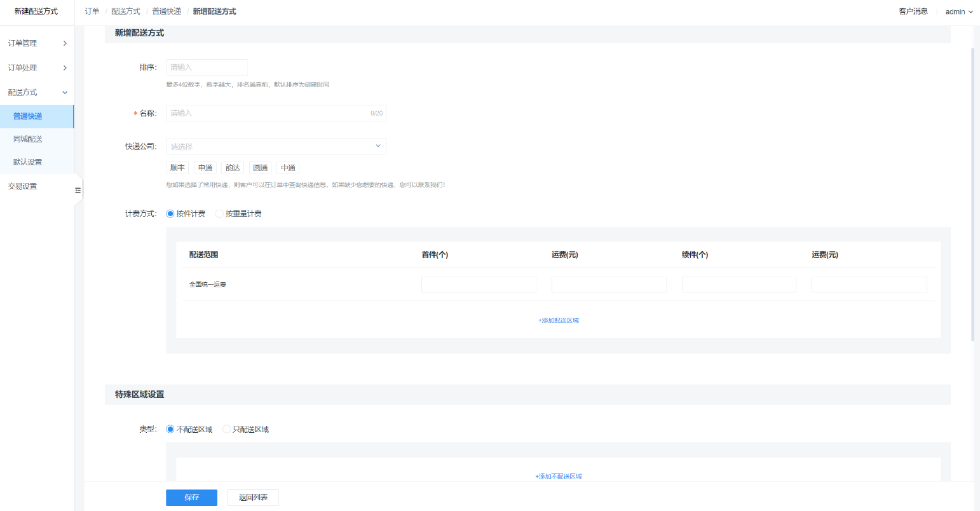Viewport: 980px width, 511px height.
Task: Focus the 排序 input field
Action: point(207,67)
